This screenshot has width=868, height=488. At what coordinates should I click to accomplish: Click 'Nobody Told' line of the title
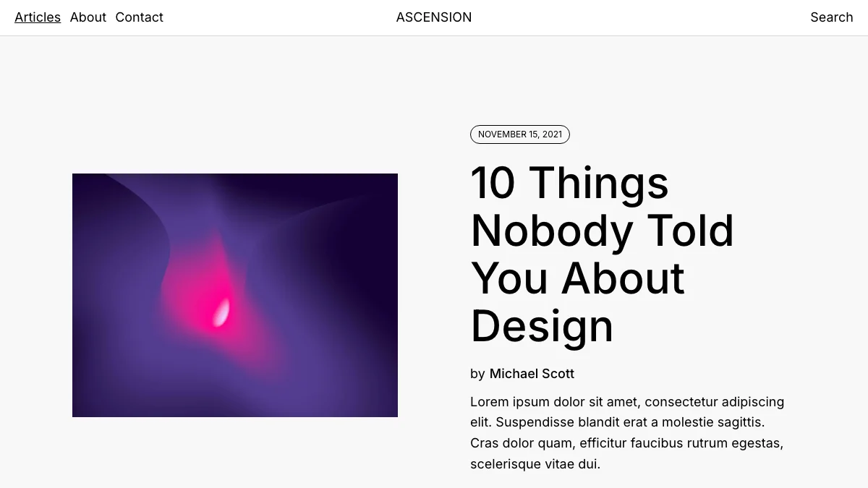603,231
